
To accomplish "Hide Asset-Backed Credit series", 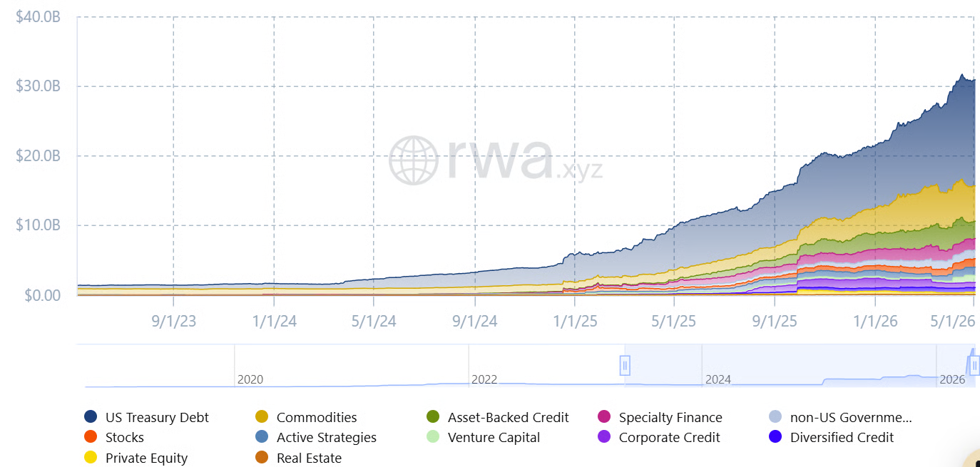I will (x=433, y=417).
